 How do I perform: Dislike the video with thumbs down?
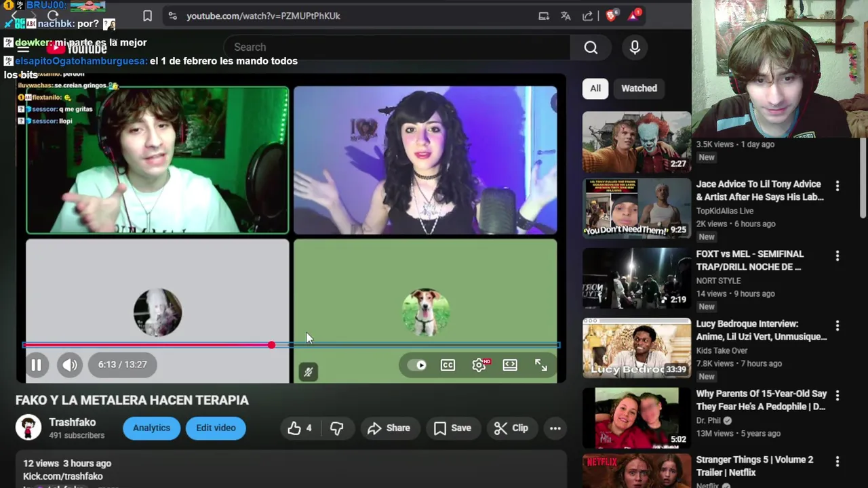coord(336,428)
